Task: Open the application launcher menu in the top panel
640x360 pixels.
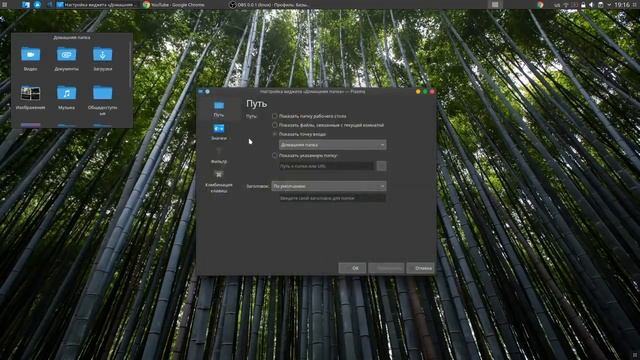Action: (x=4, y=4)
